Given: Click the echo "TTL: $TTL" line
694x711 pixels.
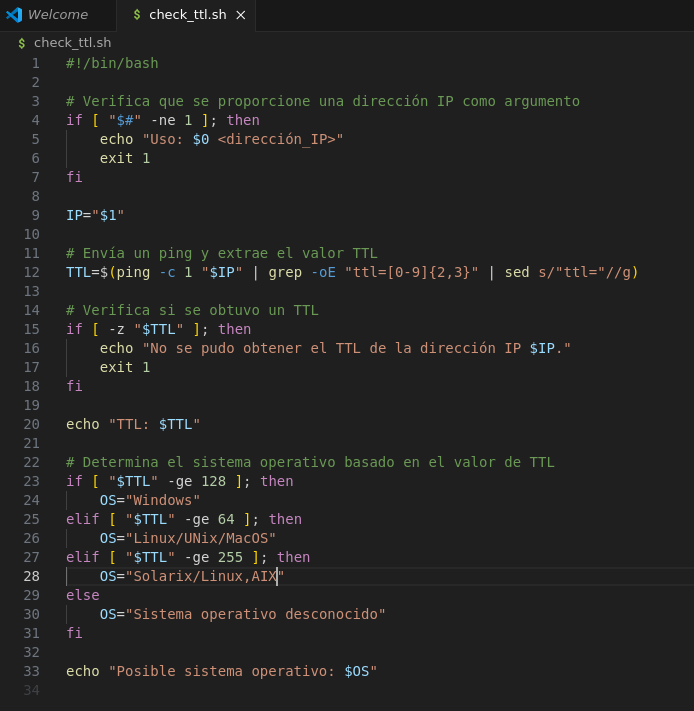Looking at the screenshot, I should [x=133, y=424].
